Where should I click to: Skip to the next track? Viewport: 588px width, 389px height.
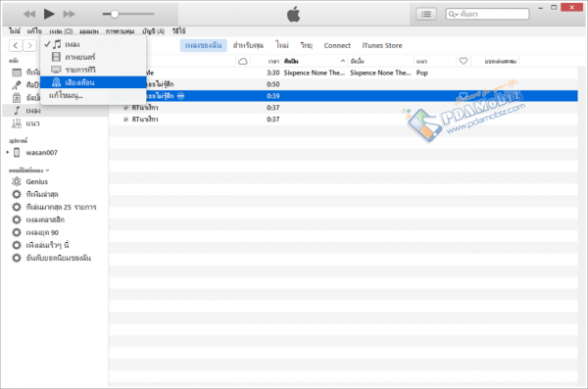[x=69, y=15]
